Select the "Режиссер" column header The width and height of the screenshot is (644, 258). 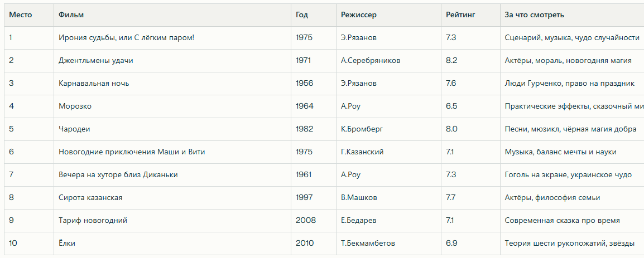click(359, 14)
